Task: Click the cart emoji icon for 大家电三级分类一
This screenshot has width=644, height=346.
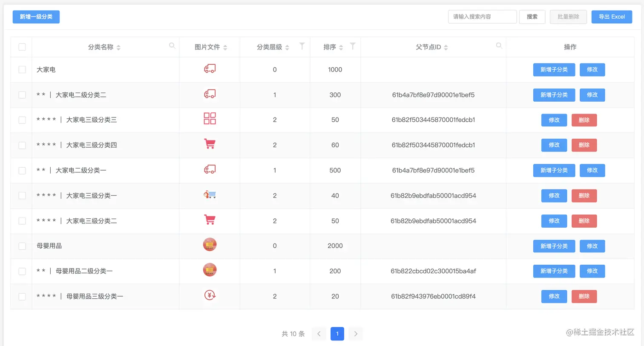Action: tap(209, 195)
